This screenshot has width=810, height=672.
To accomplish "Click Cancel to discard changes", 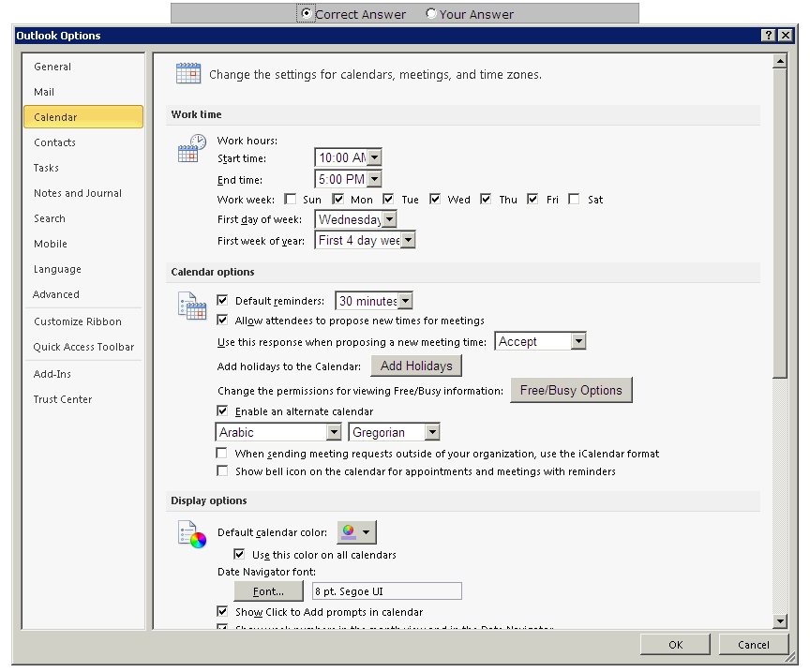I will click(x=753, y=645).
